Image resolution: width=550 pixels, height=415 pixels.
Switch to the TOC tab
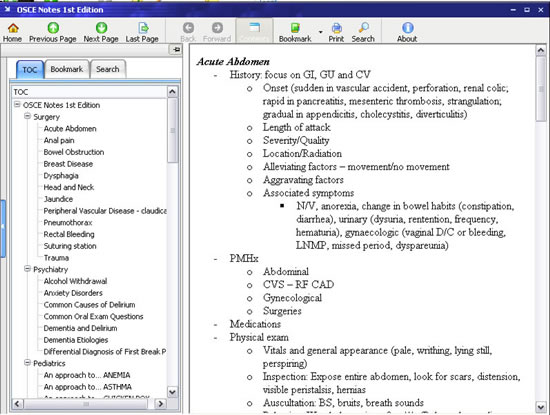tap(30, 69)
